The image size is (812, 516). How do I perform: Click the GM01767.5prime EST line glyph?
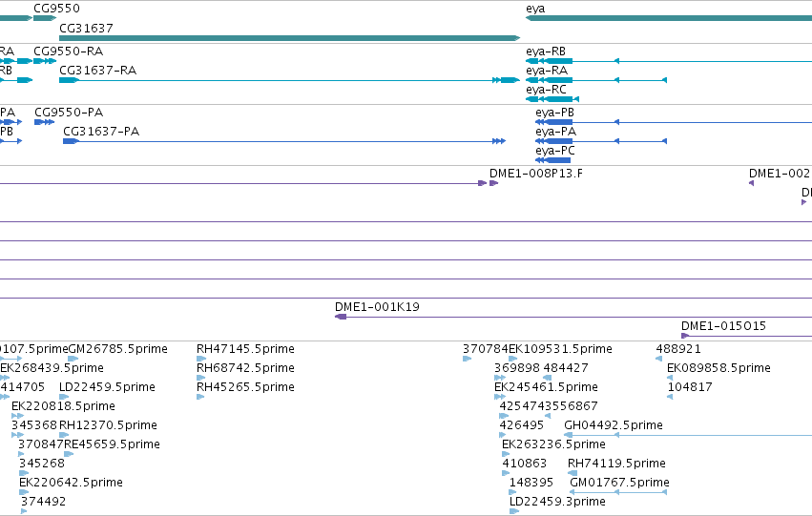618,492
